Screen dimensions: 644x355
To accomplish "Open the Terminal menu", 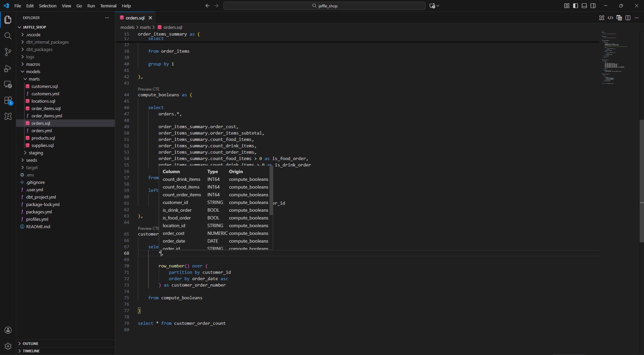I will (108, 6).
